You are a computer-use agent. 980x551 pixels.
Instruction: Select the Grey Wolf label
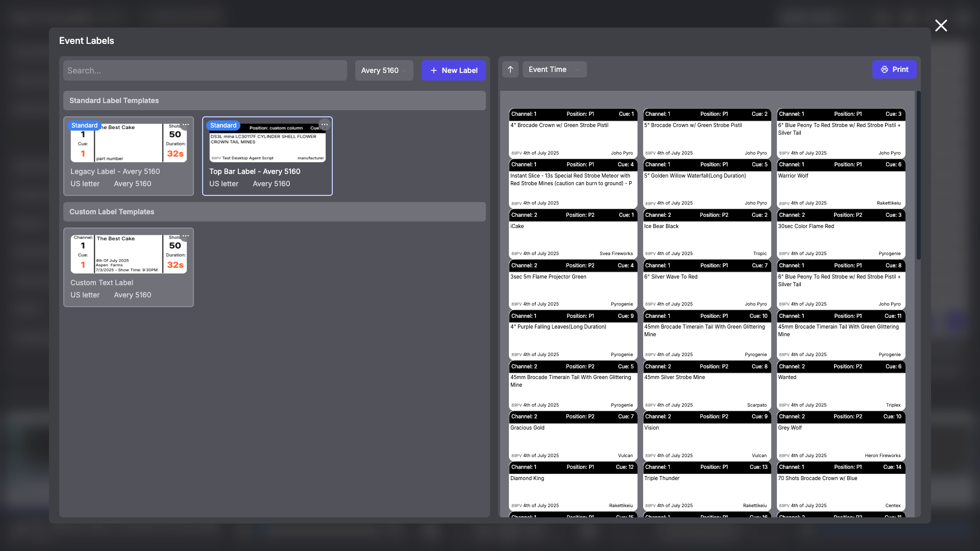point(841,436)
